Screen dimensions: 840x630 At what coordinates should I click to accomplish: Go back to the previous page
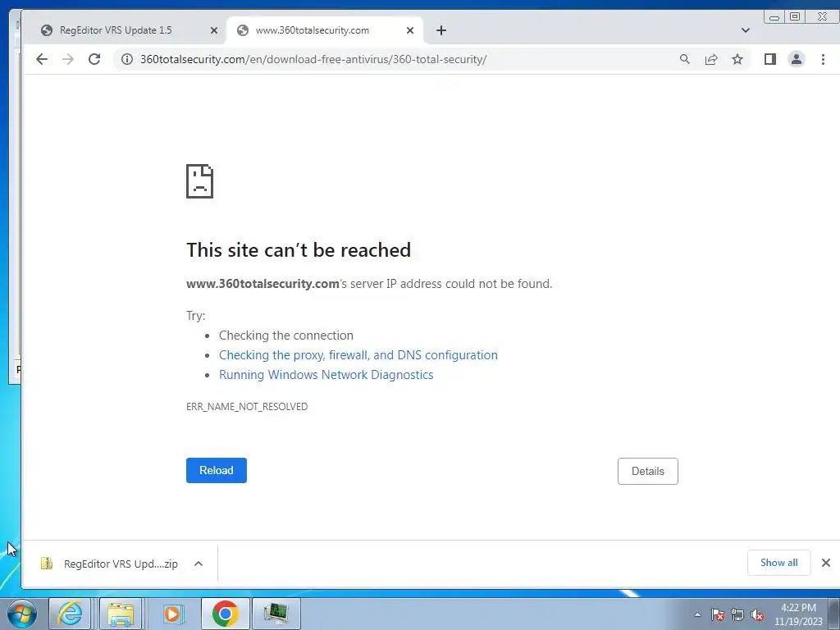pyautogui.click(x=42, y=59)
